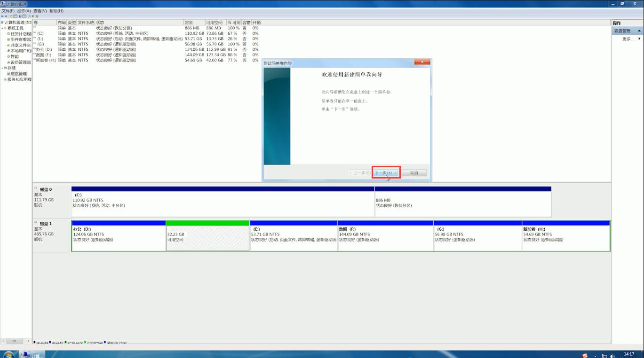Select the (G:) 56.98 GB partition block
This screenshot has height=358, width=644.
[477, 236]
